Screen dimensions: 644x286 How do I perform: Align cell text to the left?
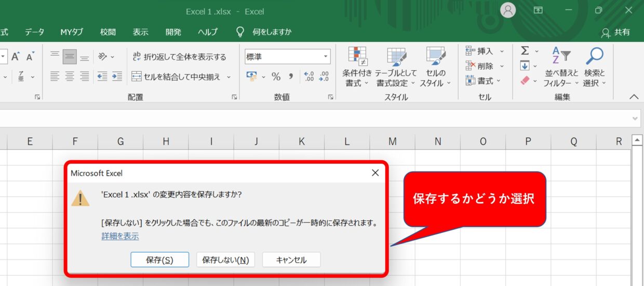pyautogui.click(x=55, y=76)
